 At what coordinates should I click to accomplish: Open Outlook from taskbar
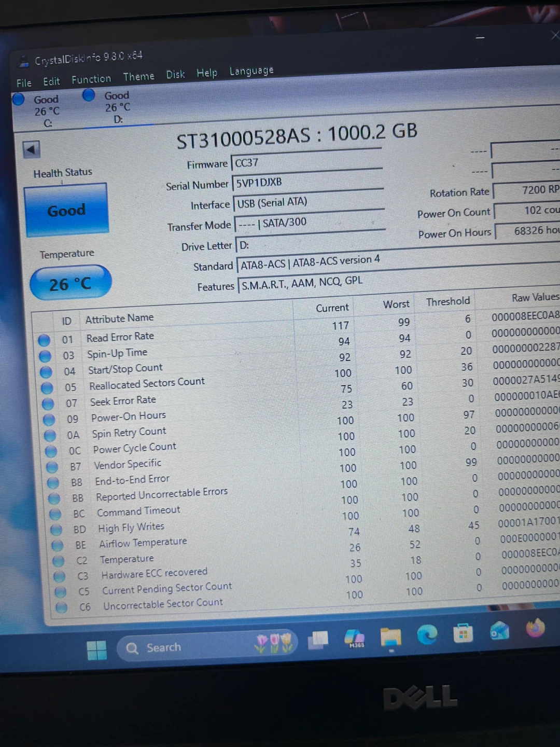(499, 630)
